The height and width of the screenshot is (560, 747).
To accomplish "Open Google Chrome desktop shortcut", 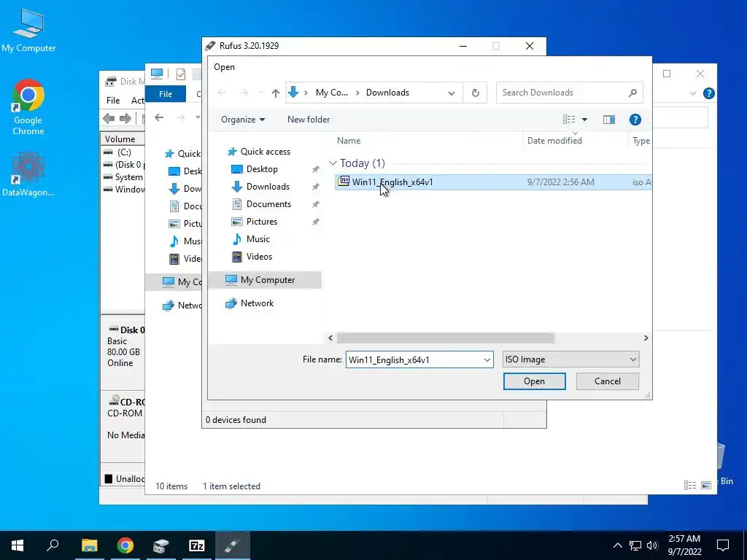I will coord(28,107).
